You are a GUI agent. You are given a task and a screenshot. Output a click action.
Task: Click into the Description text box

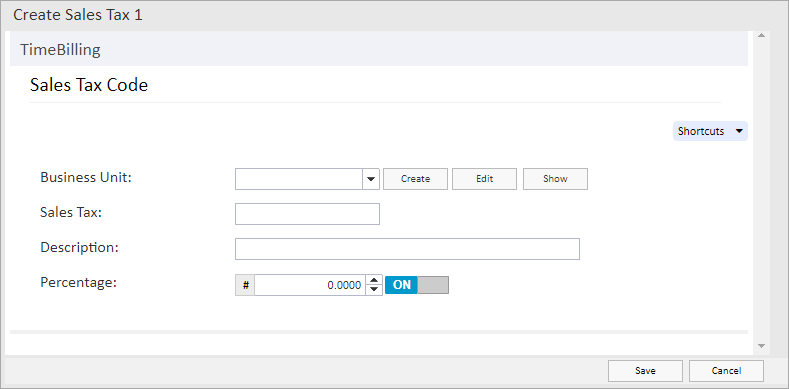407,249
